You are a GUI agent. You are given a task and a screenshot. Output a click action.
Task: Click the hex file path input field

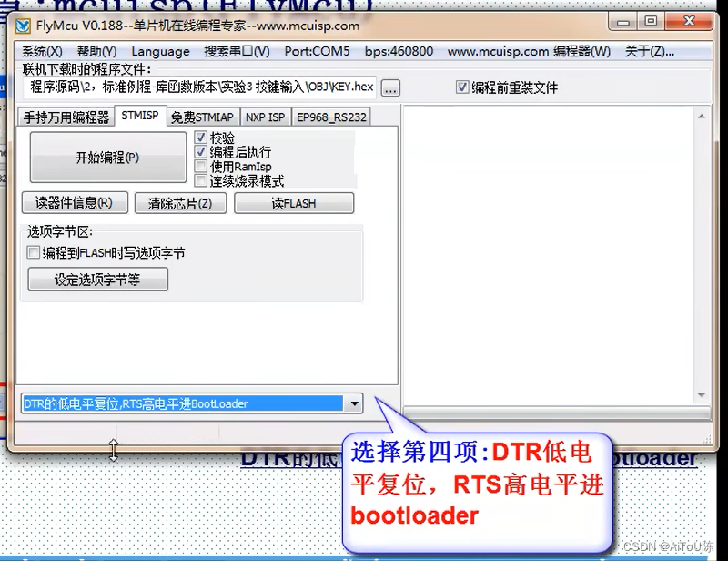(x=200, y=87)
